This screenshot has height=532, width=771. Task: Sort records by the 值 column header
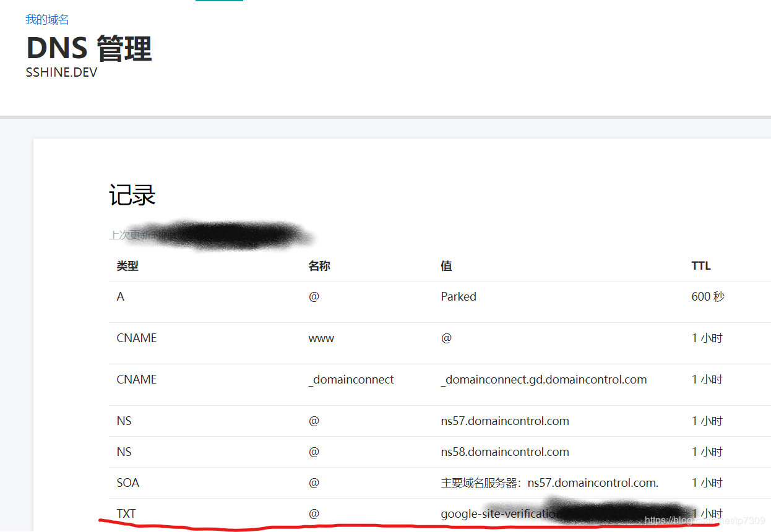pyautogui.click(x=446, y=265)
